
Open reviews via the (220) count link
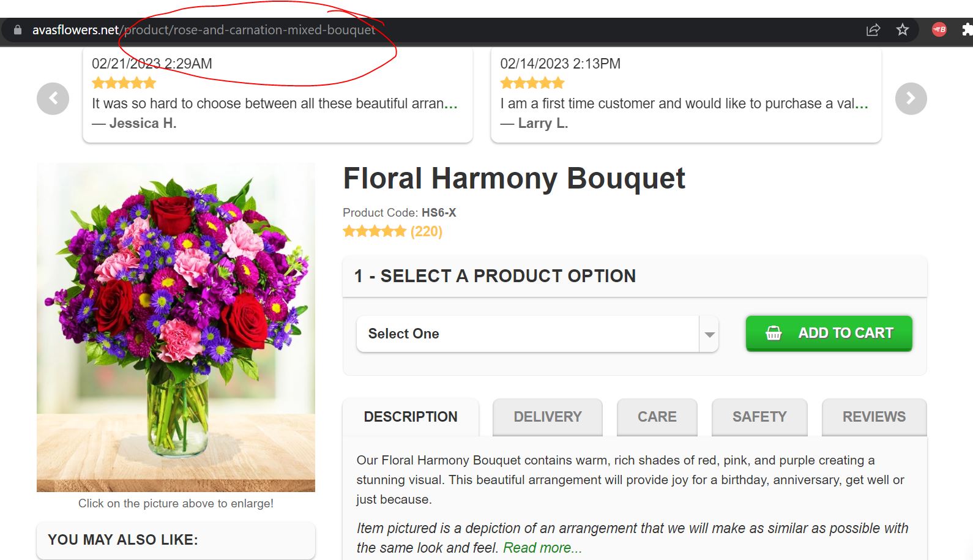click(x=427, y=231)
